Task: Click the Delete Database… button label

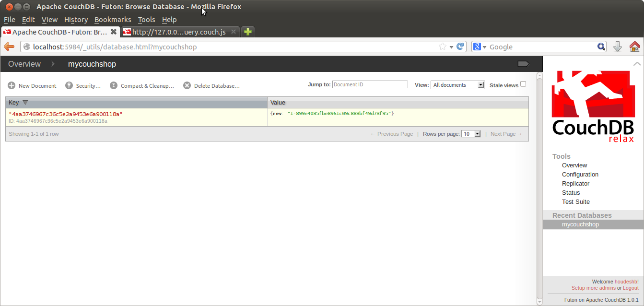Action: [217, 86]
